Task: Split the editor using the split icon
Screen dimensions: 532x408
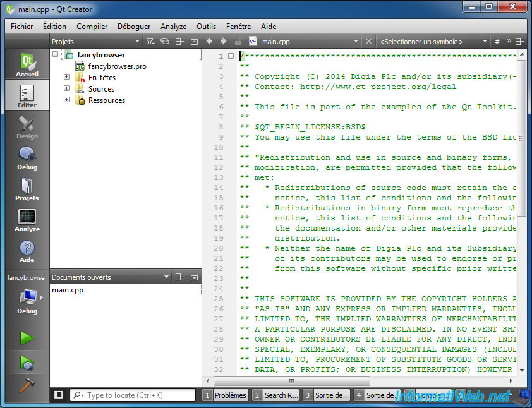Action: [520, 41]
